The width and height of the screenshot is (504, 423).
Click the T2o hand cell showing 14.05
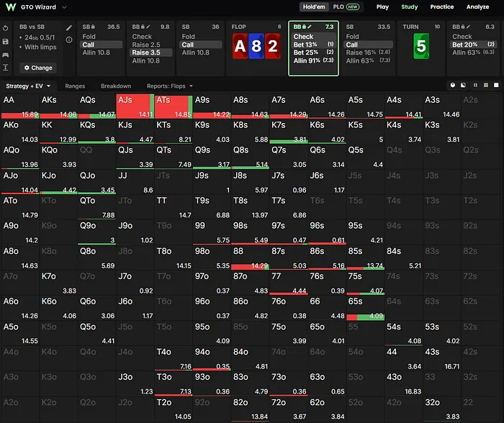click(x=174, y=409)
